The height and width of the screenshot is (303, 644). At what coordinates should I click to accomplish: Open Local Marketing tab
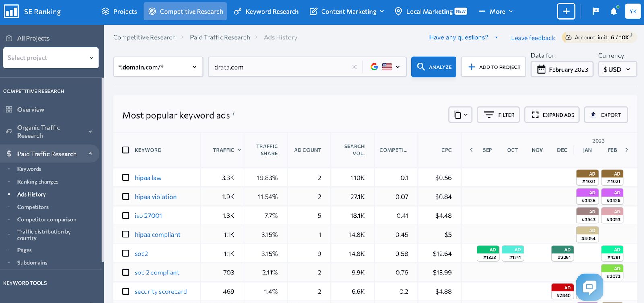[x=431, y=12]
